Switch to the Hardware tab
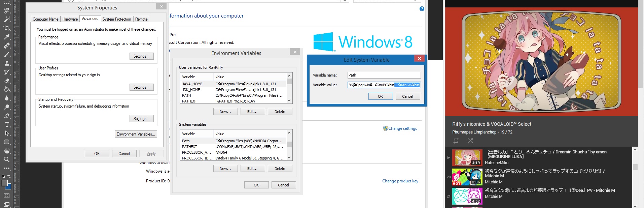Viewport: 644px width, 208px height. pyautogui.click(x=70, y=19)
